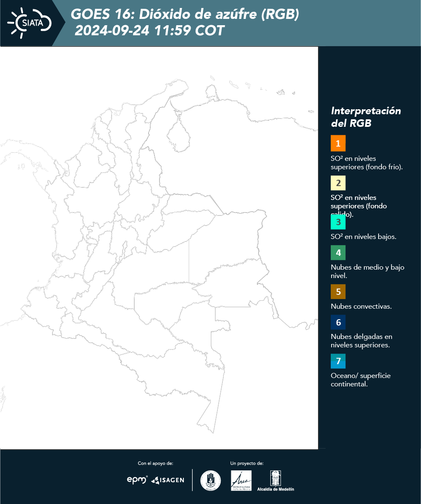Click the round hand emblem logo
This screenshot has height=504, width=421.
point(211,480)
